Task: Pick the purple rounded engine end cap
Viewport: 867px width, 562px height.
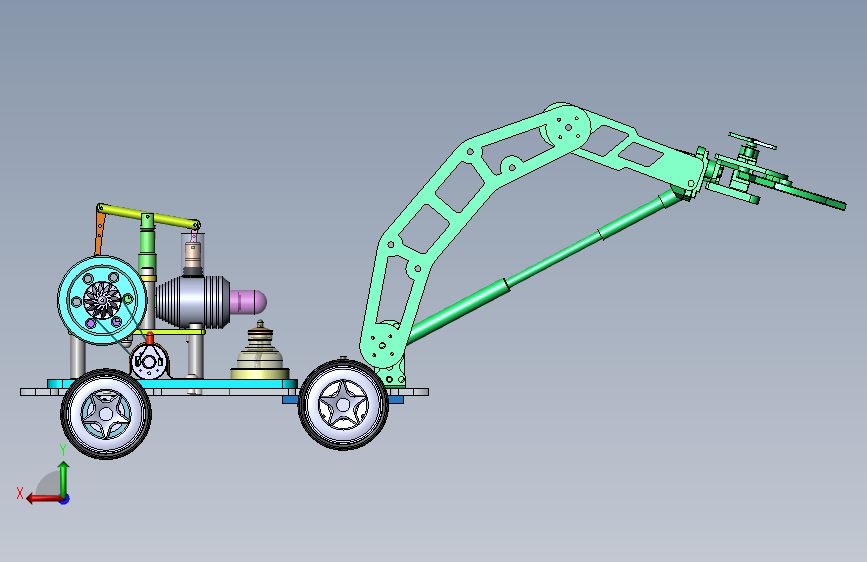Action: click(x=248, y=302)
